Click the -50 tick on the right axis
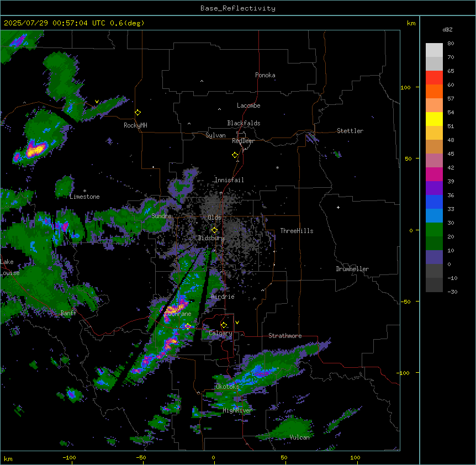The image size is (476, 465). tap(405, 302)
